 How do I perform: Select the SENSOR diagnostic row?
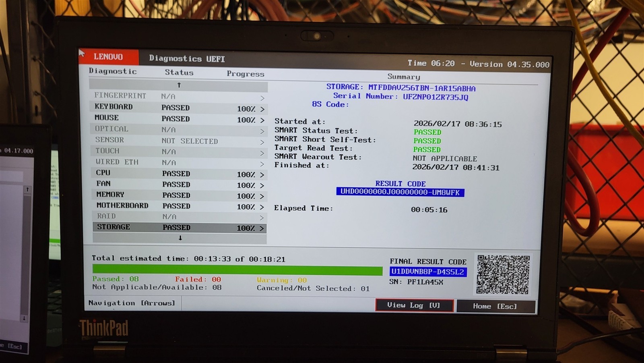[179, 141]
